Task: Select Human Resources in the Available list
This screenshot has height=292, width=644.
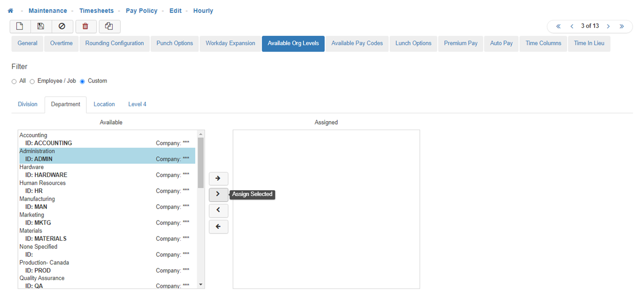Action: [x=43, y=183]
